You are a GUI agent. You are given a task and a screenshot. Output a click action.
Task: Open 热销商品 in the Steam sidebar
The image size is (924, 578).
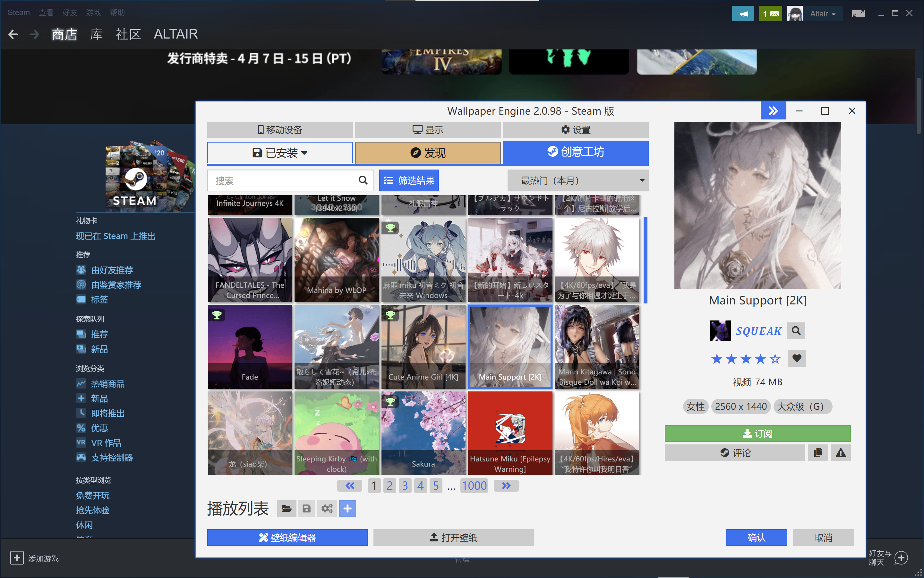(108, 384)
